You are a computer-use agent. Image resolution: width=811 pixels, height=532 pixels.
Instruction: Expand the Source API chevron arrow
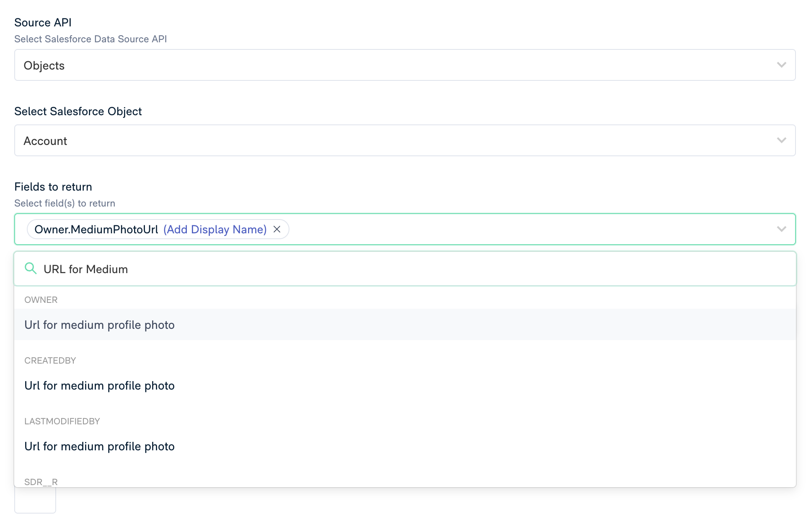781,65
